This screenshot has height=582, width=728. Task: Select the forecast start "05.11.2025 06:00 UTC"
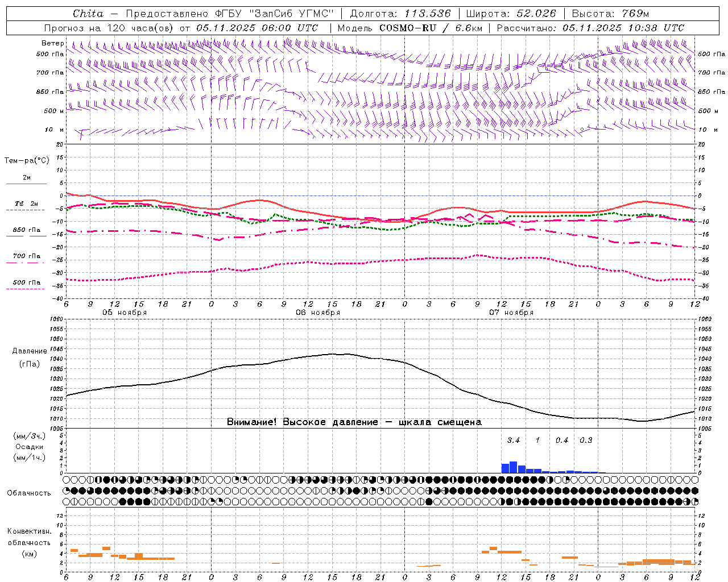point(257,28)
